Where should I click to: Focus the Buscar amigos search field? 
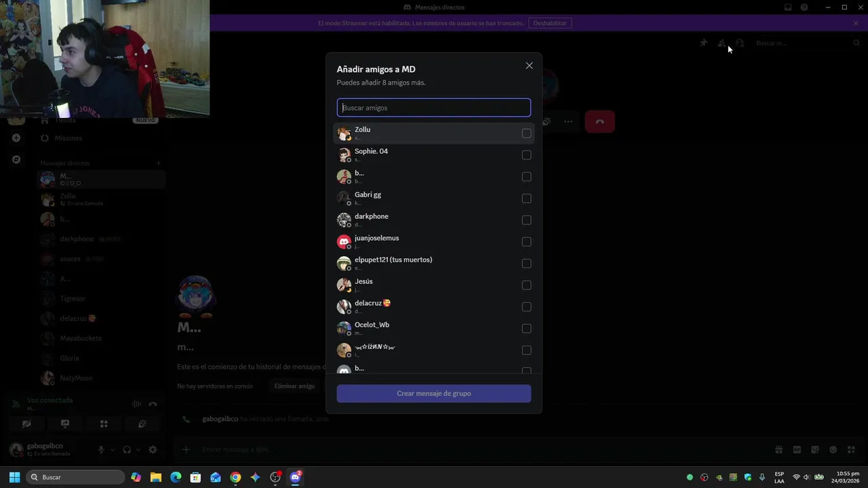[434, 108]
